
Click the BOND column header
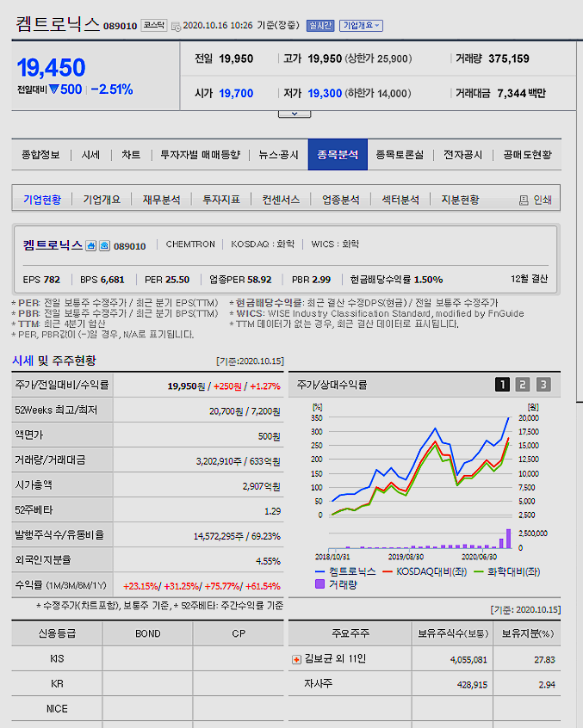pyautogui.click(x=148, y=633)
